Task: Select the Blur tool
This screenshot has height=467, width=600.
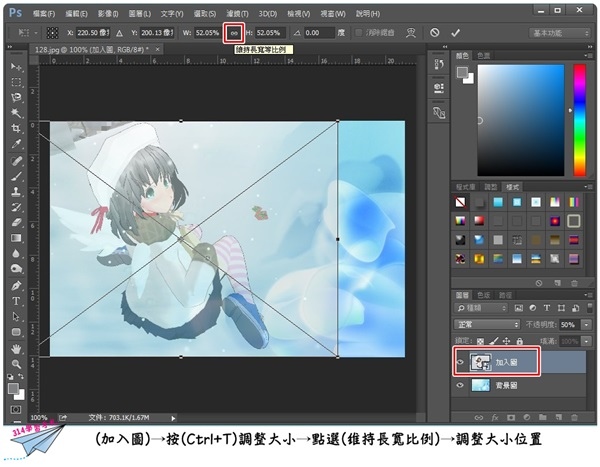Action: [16, 253]
